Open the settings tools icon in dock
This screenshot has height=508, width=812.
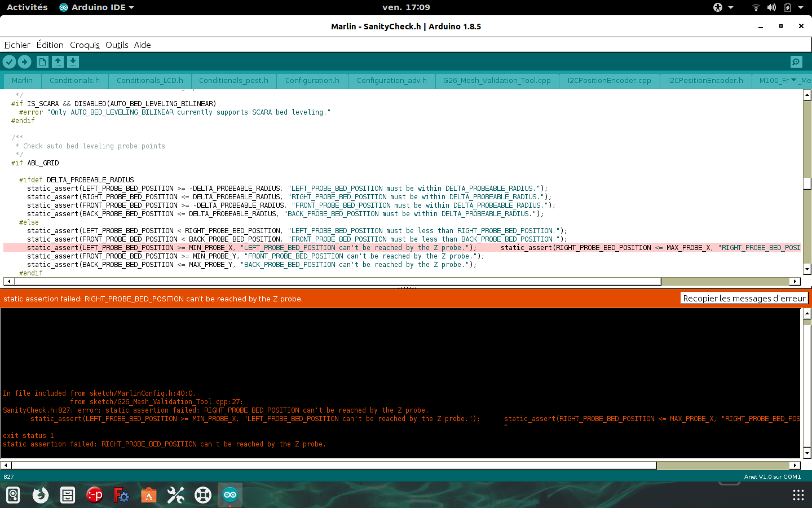point(175,496)
